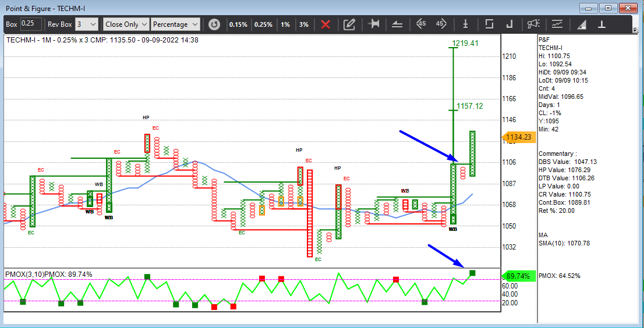Image resolution: width=644 pixels, height=328 pixels.
Task: Click the DTB Value 1106.26 line
Action: point(567,178)
